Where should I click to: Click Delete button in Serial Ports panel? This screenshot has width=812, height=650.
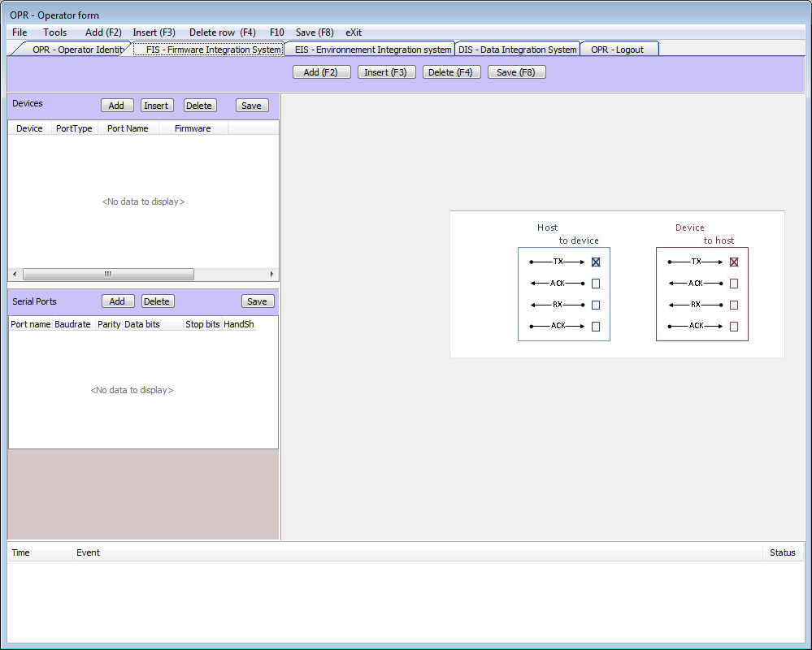(x=157, y=301)
